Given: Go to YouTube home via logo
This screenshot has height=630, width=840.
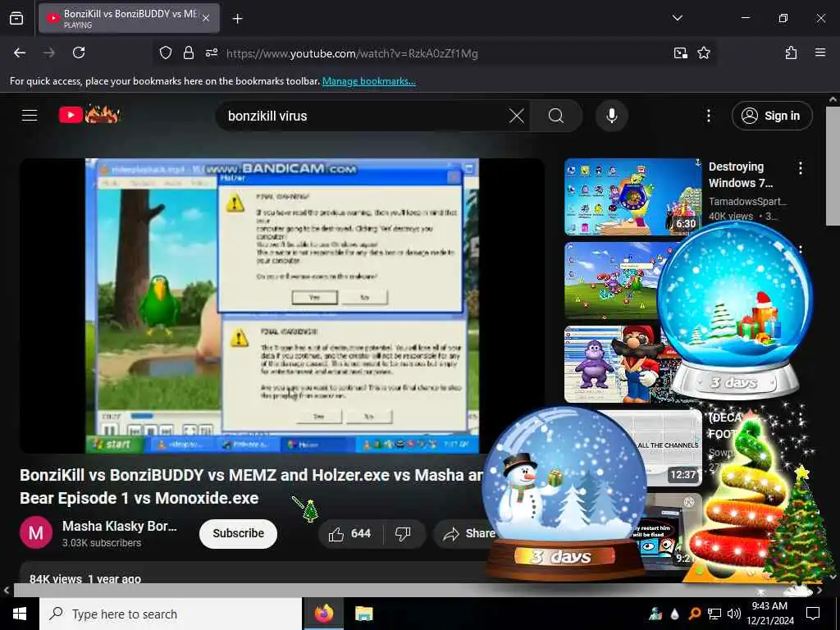Looking at the screenshot, I should tap(89, 115).
